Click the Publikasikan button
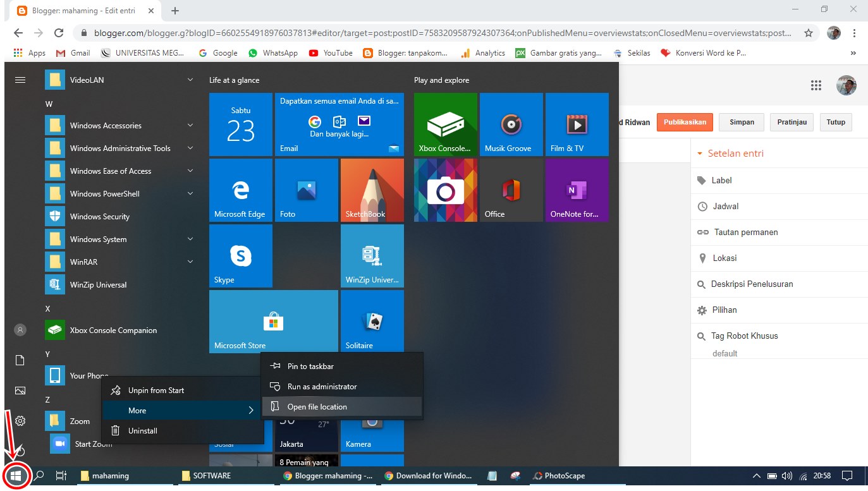868x491 pixels. tap(685, 122)
